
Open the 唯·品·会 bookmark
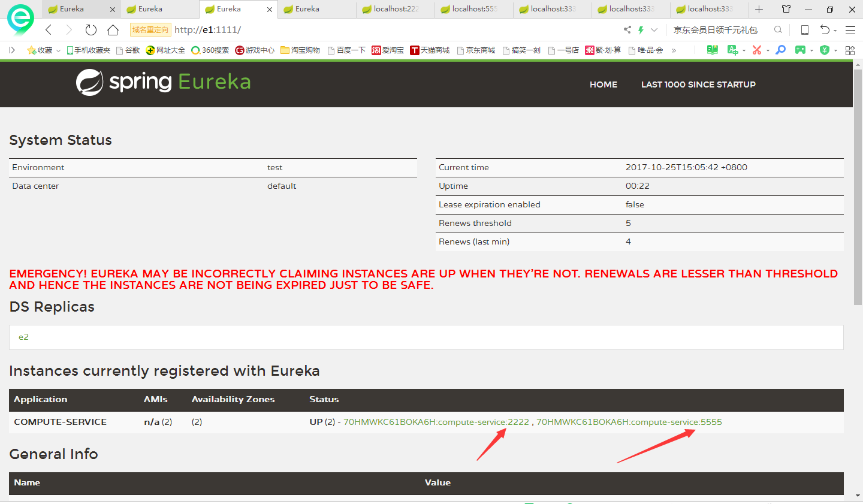(645, 50)
